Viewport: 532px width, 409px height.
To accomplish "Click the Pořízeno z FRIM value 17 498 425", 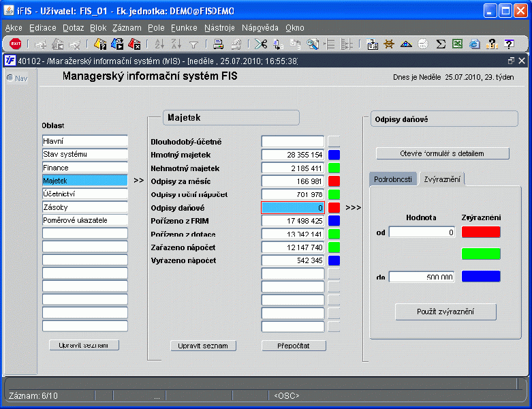I will [293, 221].
